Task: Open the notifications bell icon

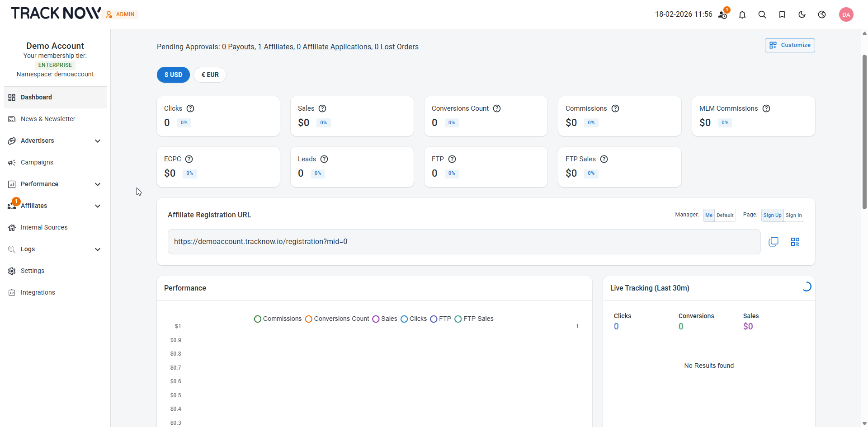Action: (742, 14)
